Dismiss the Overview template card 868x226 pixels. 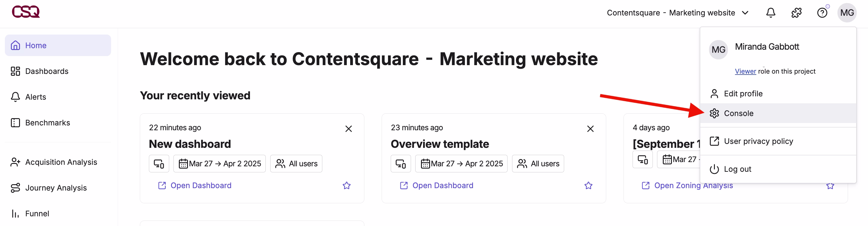click(590, 129)
